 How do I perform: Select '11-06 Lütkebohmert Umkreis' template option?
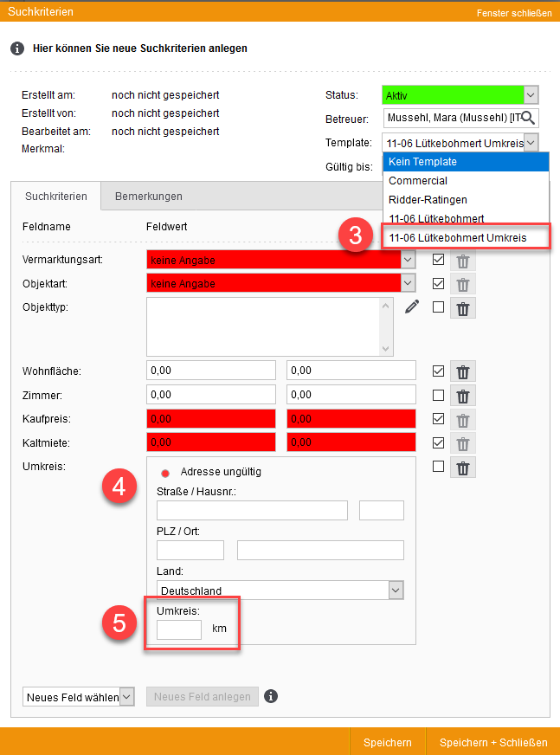coord(457,237)
